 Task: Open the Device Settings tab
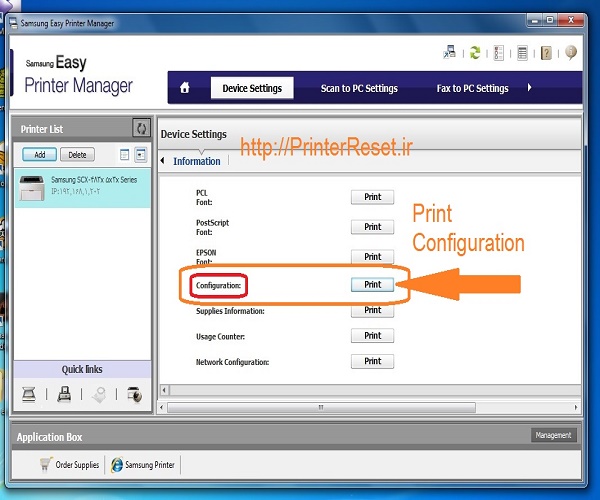pyautogui.click(x=252, y=88)
